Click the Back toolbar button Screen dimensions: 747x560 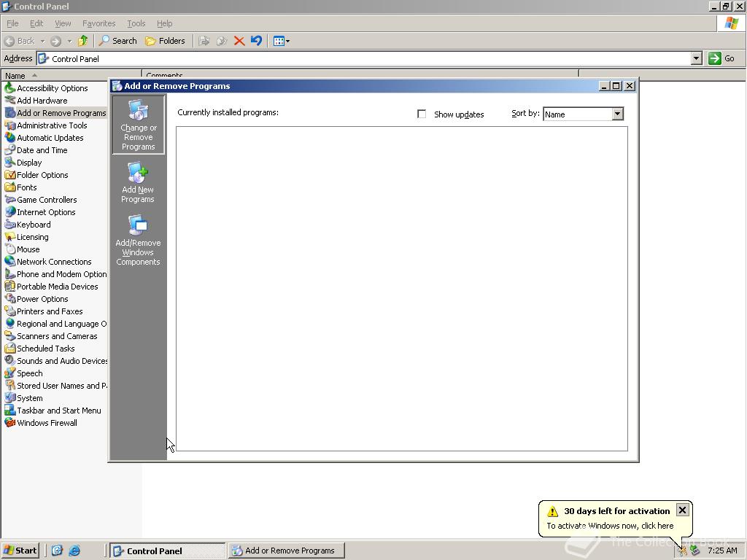20,41
